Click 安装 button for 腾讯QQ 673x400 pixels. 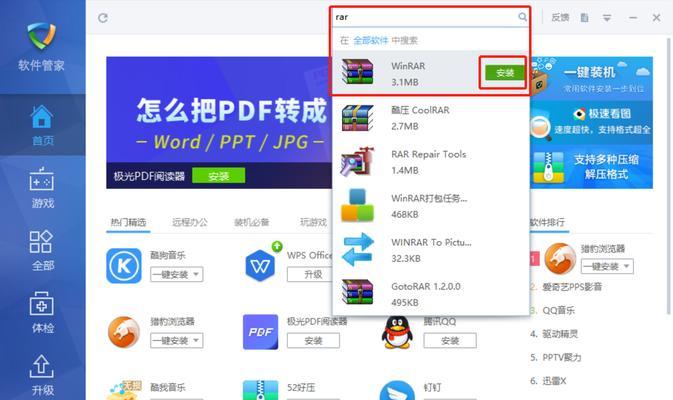(450, 341)
